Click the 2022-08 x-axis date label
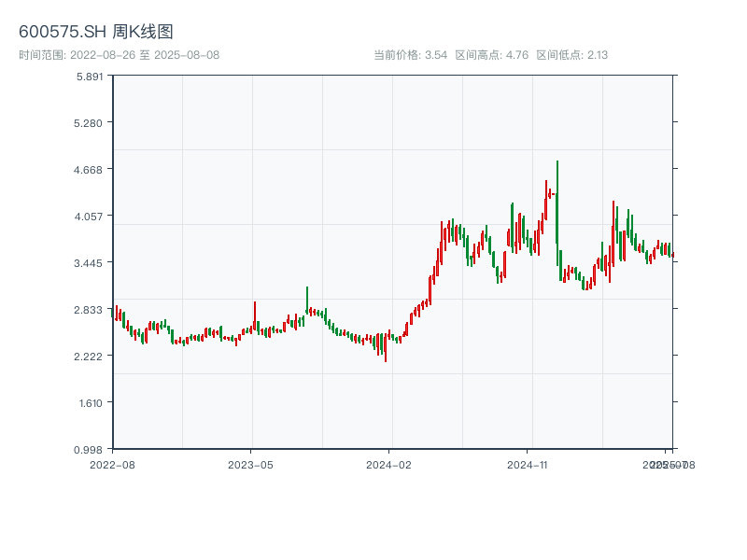The width and height of the screenshot is (747, 560). [112, 464]
